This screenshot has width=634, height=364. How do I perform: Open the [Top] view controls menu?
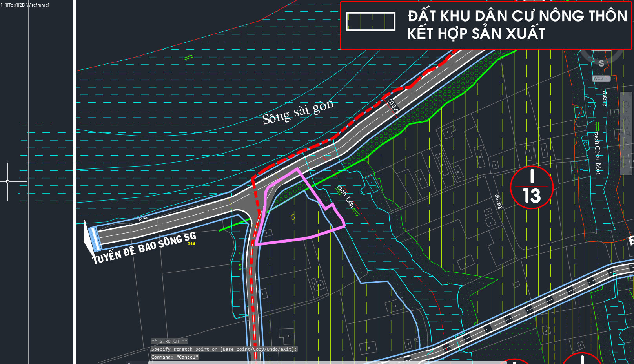coord(12,5)
